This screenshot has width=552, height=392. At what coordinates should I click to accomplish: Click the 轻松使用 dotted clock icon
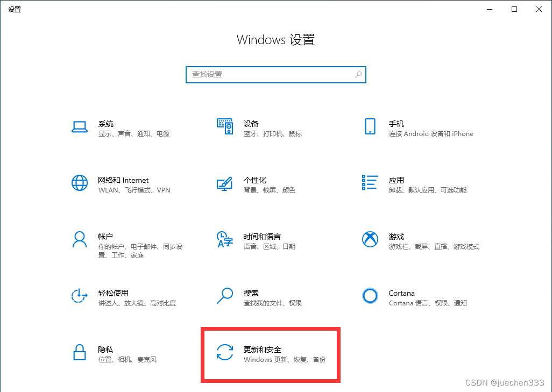tap(80, 296)
